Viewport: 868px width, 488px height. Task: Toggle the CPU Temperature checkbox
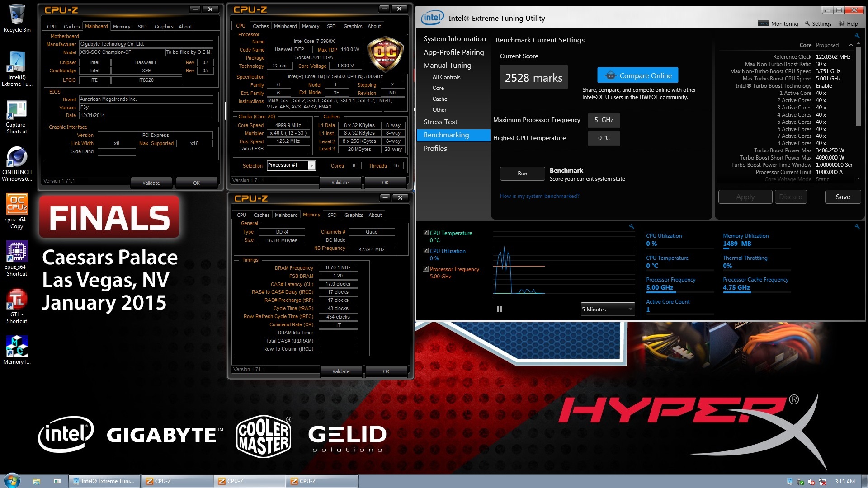click(425, 233)
